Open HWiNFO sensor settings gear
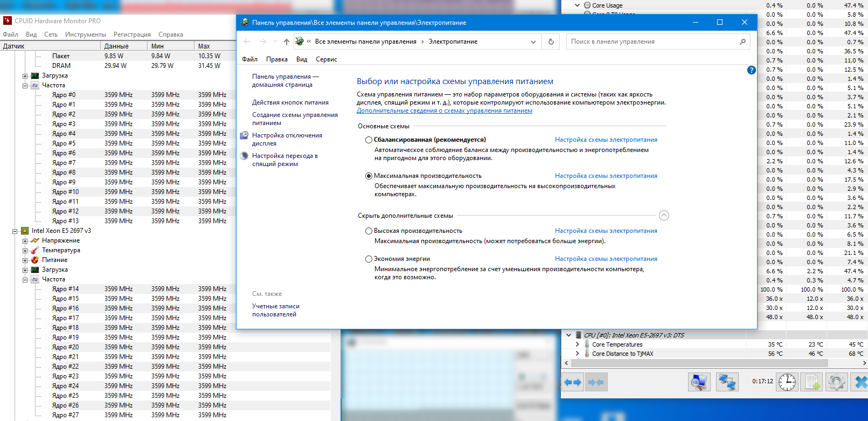This screenshot has height=421, width=868. click(837, 382)
